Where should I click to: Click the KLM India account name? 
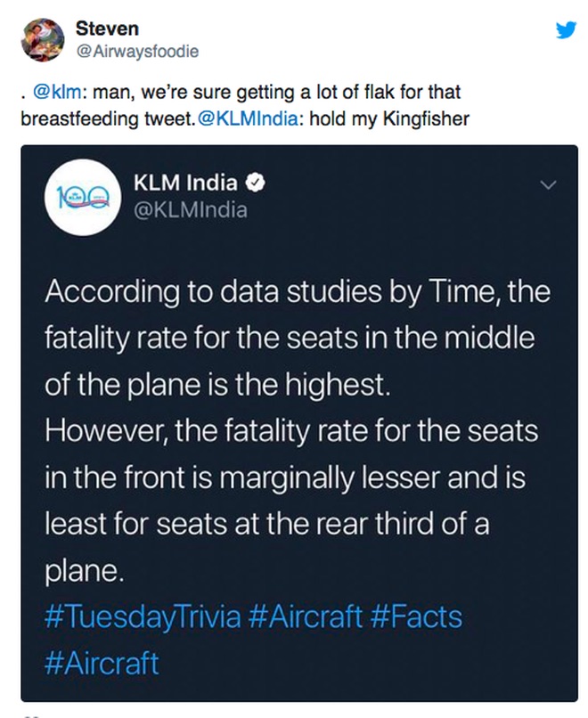point(185,184)
